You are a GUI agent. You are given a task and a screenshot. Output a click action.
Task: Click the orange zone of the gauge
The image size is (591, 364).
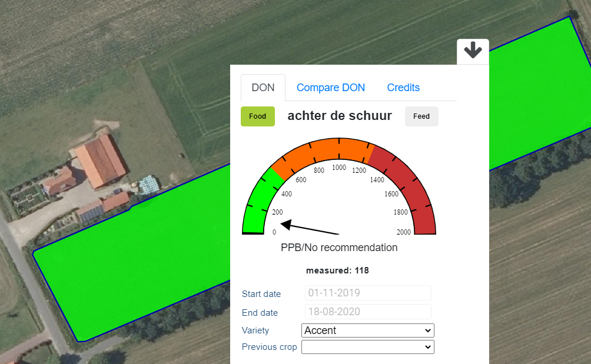(x=330, y=149)
